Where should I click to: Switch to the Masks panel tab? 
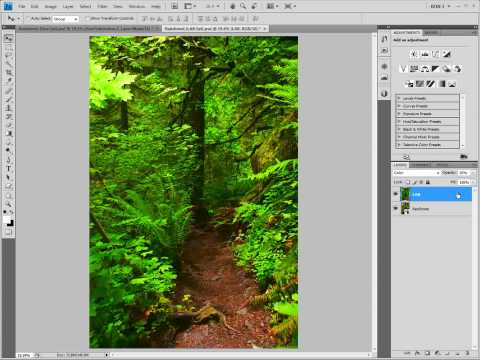(431, 33)
